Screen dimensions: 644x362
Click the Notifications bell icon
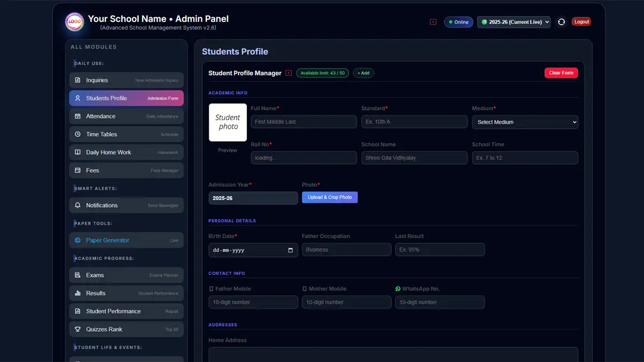pyautogui.click(x=78, y=205)
